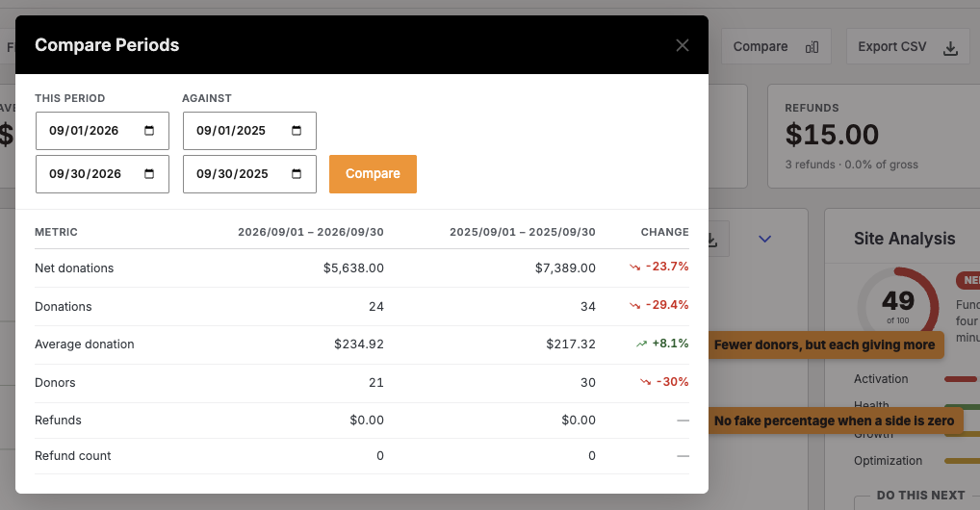Screen dimensions: 980x510
Task: Click the download icon on Export CSV
Action: (x=950, y=47)
